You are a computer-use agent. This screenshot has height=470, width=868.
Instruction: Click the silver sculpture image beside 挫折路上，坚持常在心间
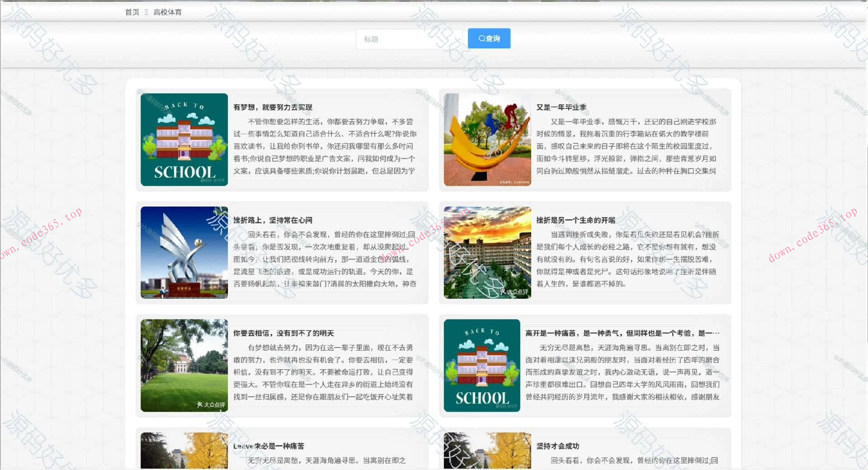tap(184, 253)
